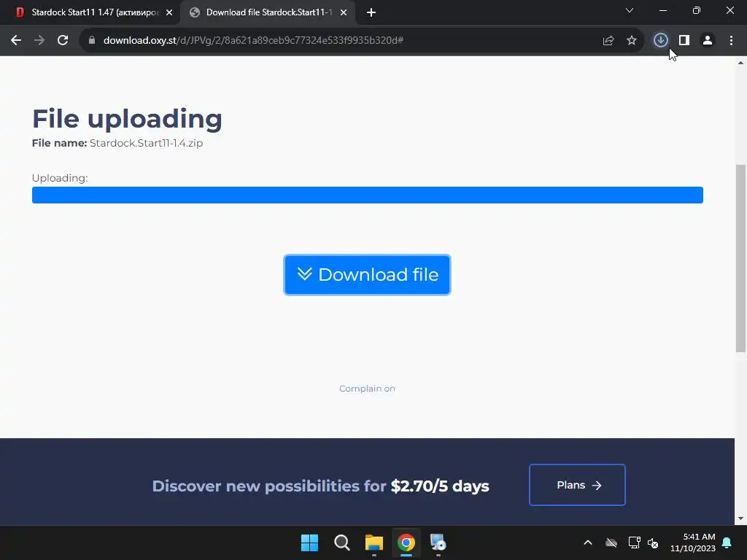747x560 pixels.
Task: Open a new browser tab
Action: pos(371,13)
